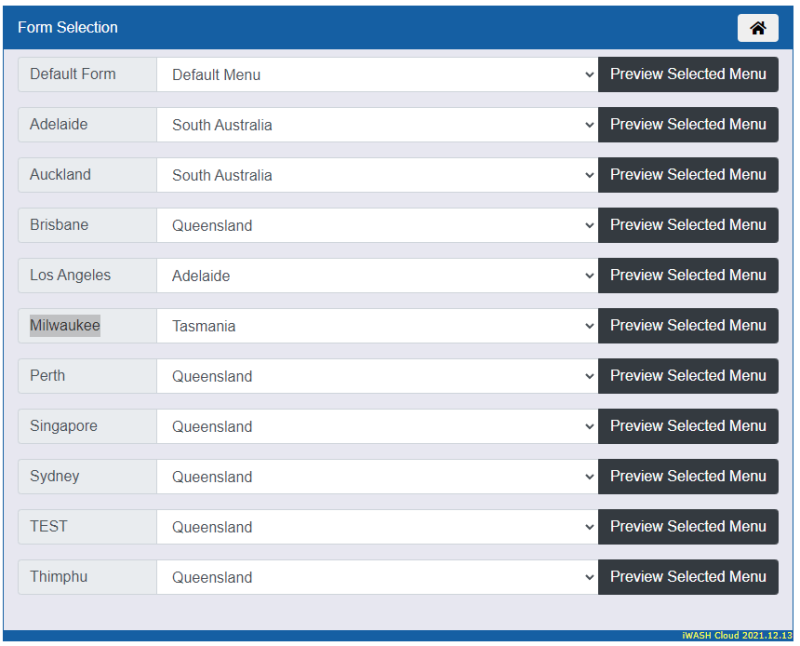Click the highlighted Milwaukee label
This screenshot has width=800, height=646.
coord(65,326)
